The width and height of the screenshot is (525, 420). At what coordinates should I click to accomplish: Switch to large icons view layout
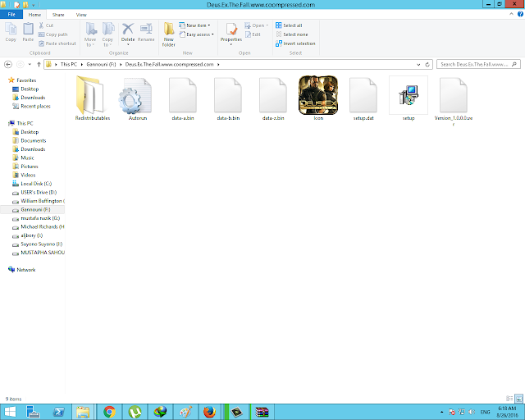pyautogui.click(x=518, y=399)
